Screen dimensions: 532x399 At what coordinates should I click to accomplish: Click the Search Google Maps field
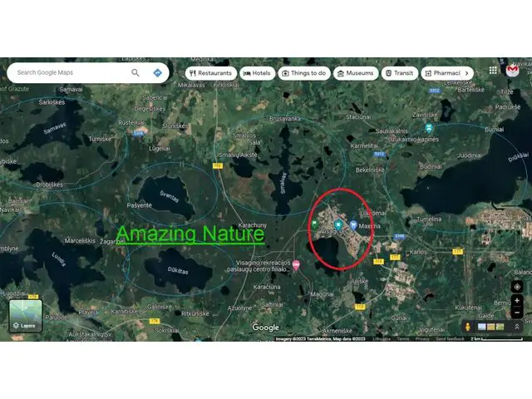click(x=71, y=73)
